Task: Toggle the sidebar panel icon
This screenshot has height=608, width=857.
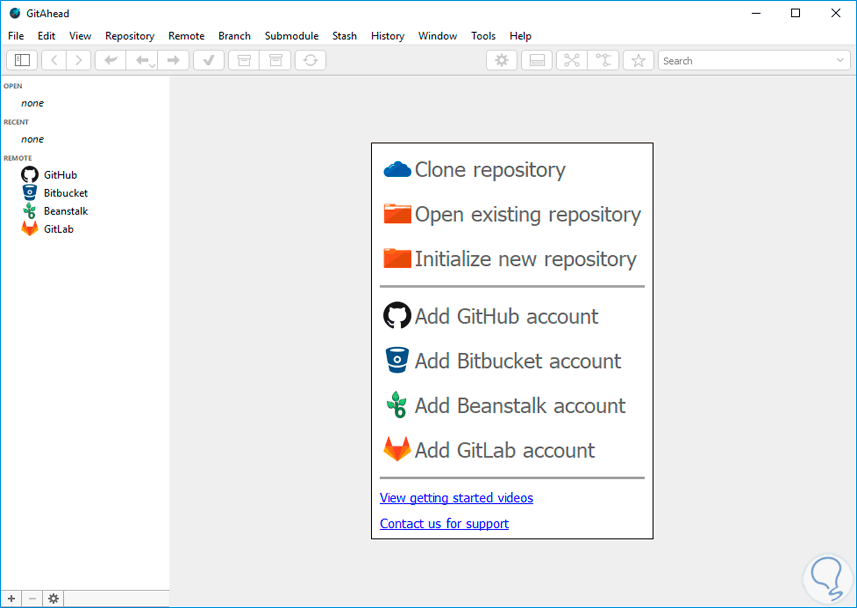Action: point(22,60)
